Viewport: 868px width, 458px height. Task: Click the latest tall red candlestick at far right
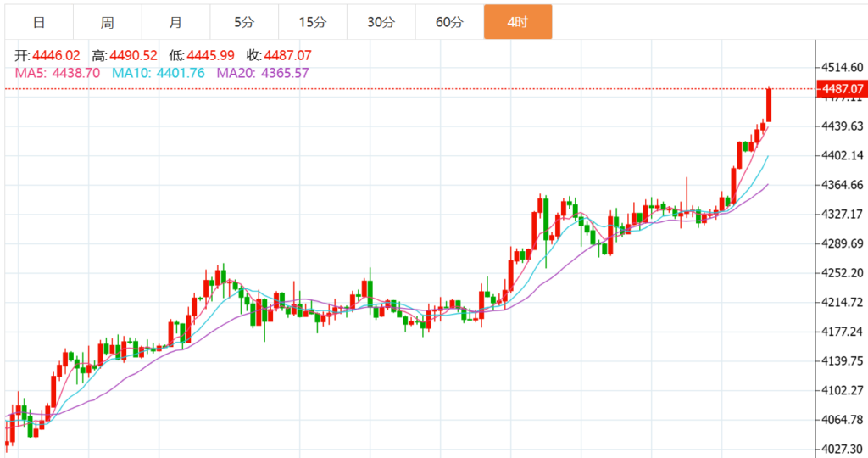tap(769, 106)
